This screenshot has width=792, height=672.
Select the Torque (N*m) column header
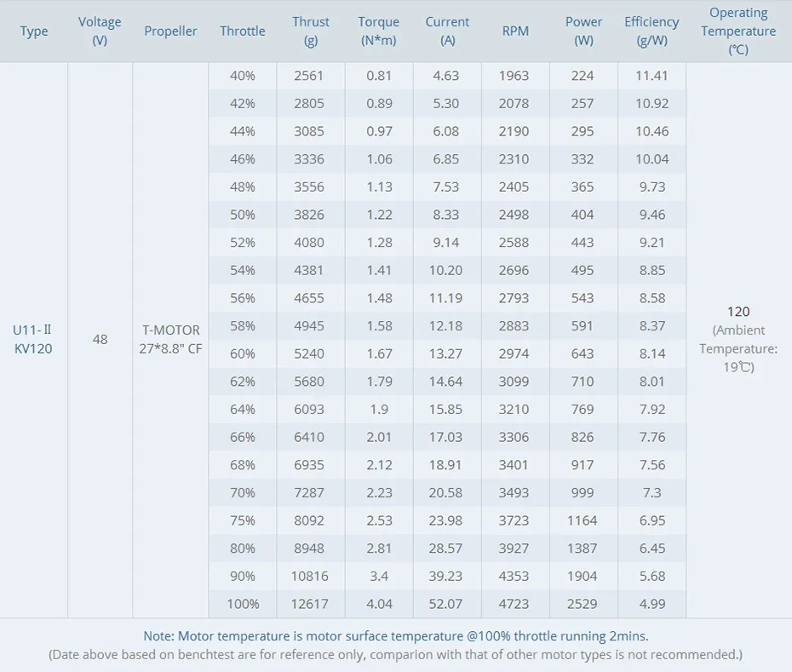click(x=379, y=32)
